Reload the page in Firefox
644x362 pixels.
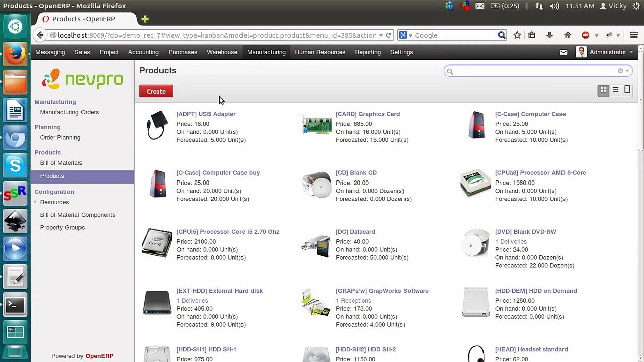tap(389, 35)
